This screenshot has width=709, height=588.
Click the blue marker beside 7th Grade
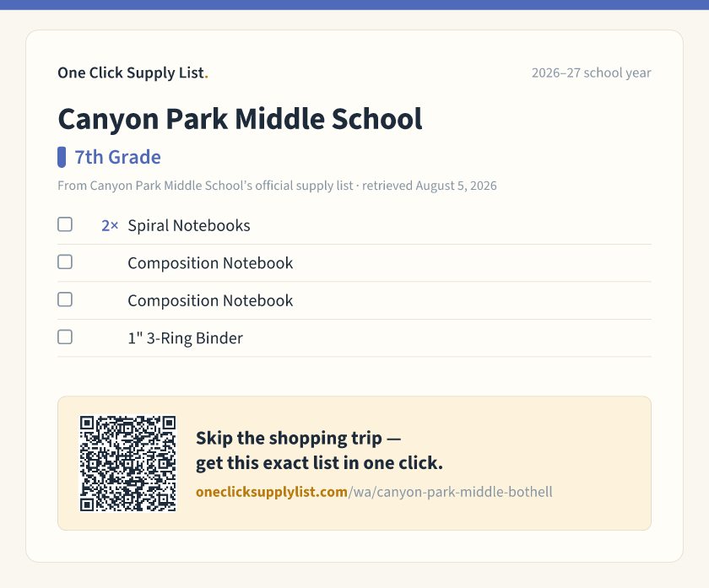click(62, 157)
